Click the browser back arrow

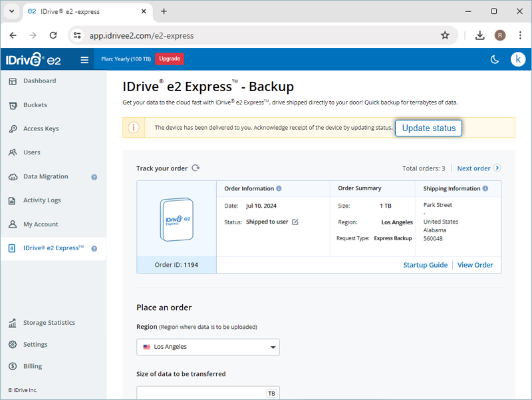13,35
